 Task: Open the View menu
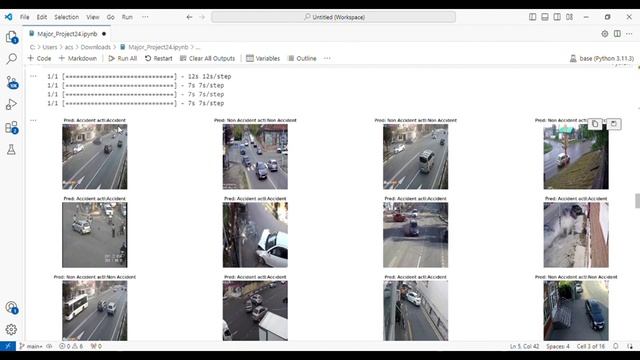coord(93,17)
